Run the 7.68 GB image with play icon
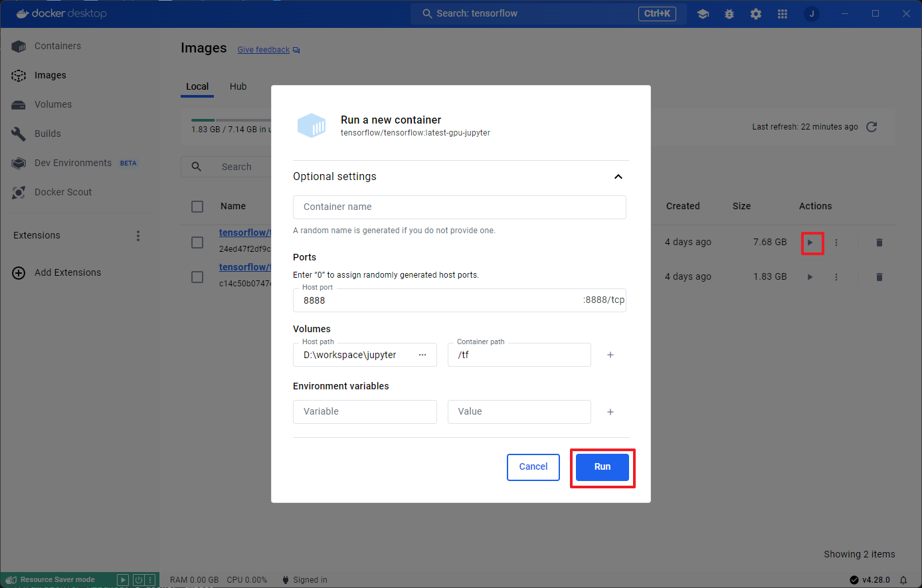The height and width of the screenshot is (588, 922). point(810,243)
